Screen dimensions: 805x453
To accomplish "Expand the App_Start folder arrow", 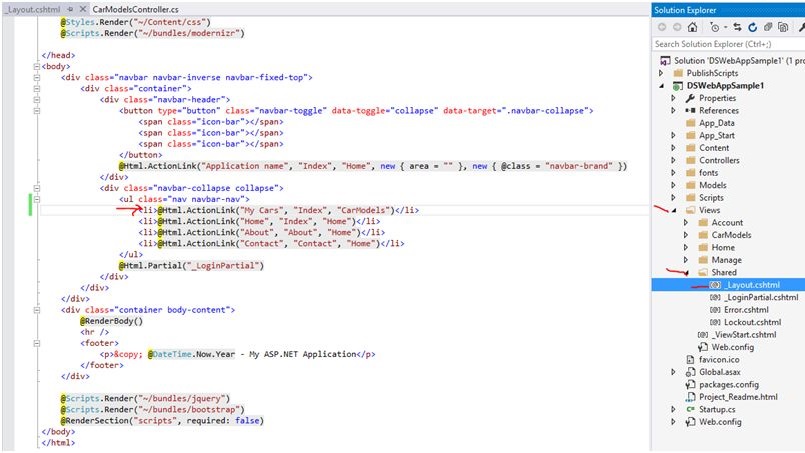I will pos(674,136).
